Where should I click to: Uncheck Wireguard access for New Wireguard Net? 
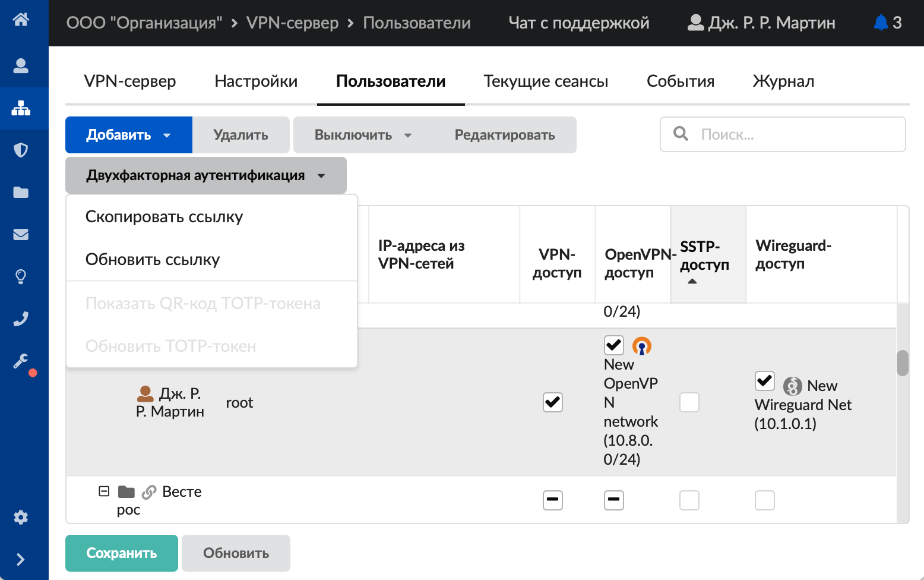pos(764,381)
